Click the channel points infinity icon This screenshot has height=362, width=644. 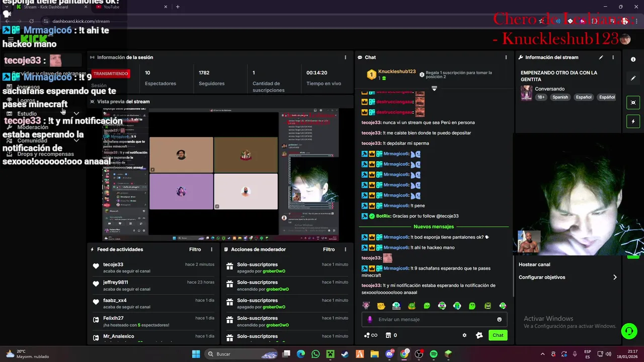tap(370, 335)
